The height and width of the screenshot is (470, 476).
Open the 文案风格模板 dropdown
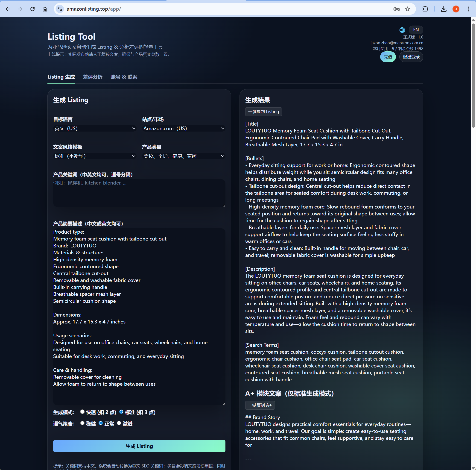tap(95, 156)
